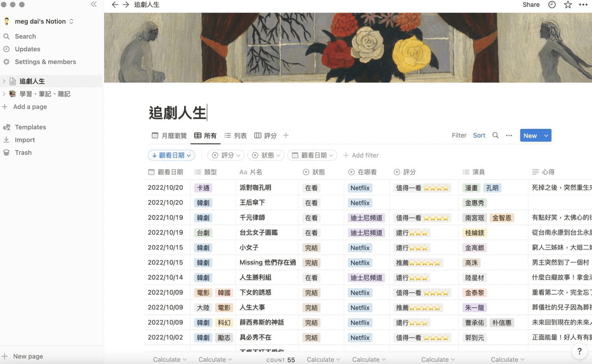
Task: Click the 觀看日期 column header
Action: point(167,172)
